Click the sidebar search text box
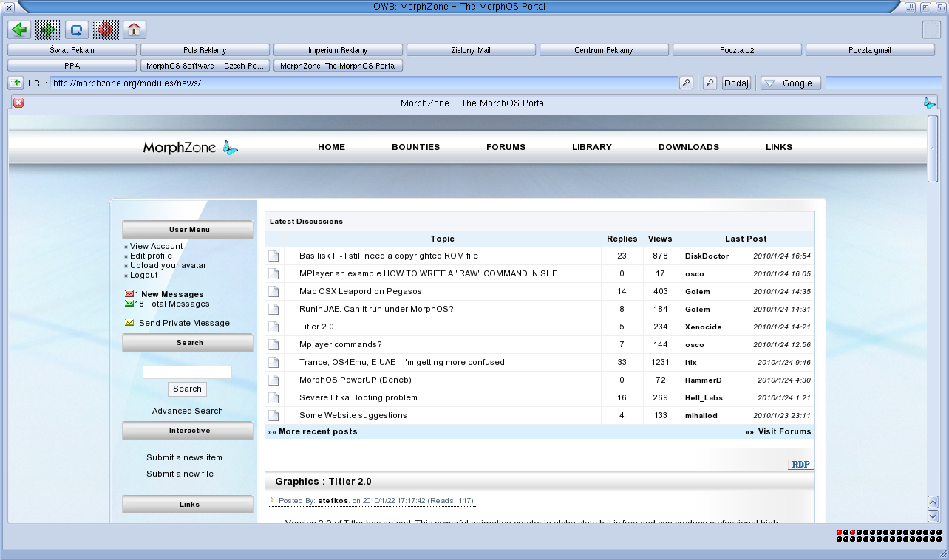The width and height of the screenshot is (949, 560). tap(187, 372)
